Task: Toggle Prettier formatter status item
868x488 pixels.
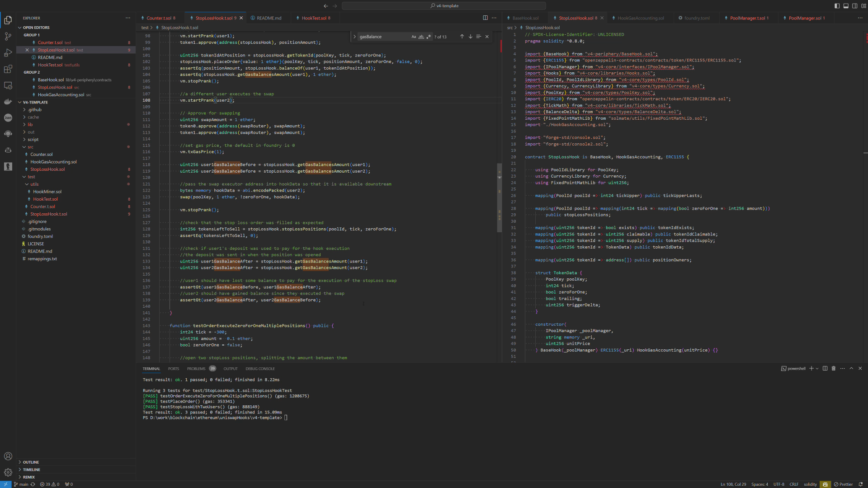Action: pyautogui.click(x=844, y=484)
